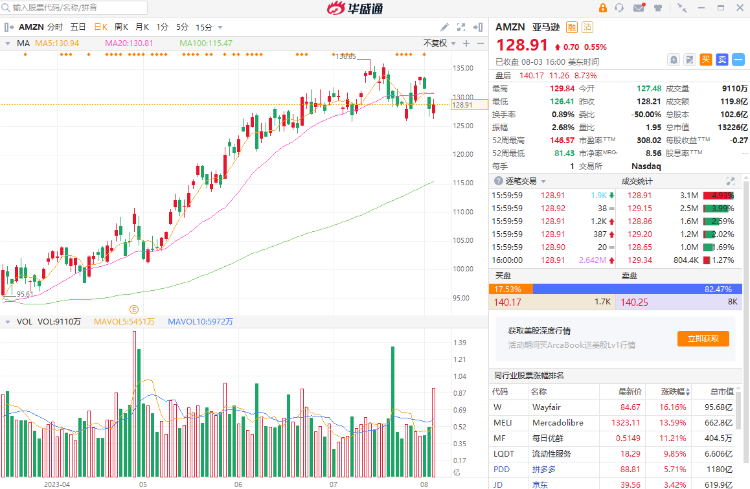Open help icon beside 逐笔交易
The image size is (750, 489).
tap(498, 181)
